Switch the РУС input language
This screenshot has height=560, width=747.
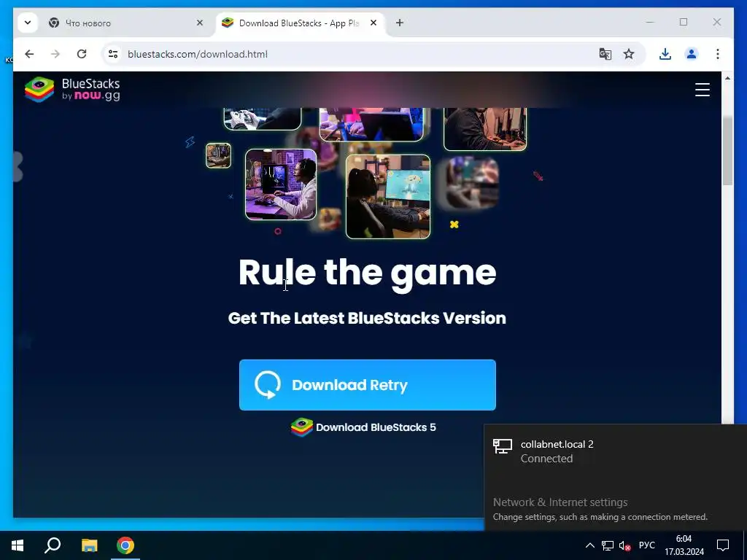tap(646, 545)
